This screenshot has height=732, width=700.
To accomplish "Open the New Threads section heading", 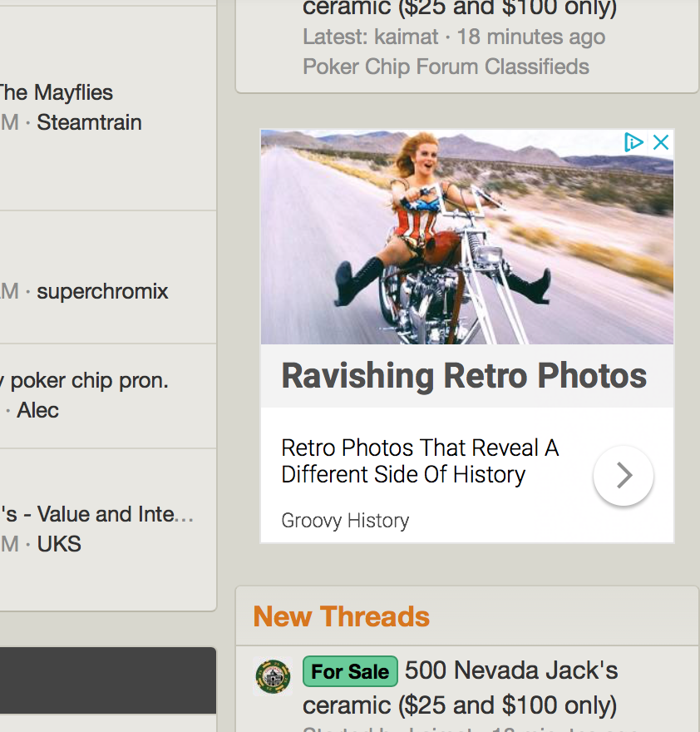I will (x=341, y=616).
